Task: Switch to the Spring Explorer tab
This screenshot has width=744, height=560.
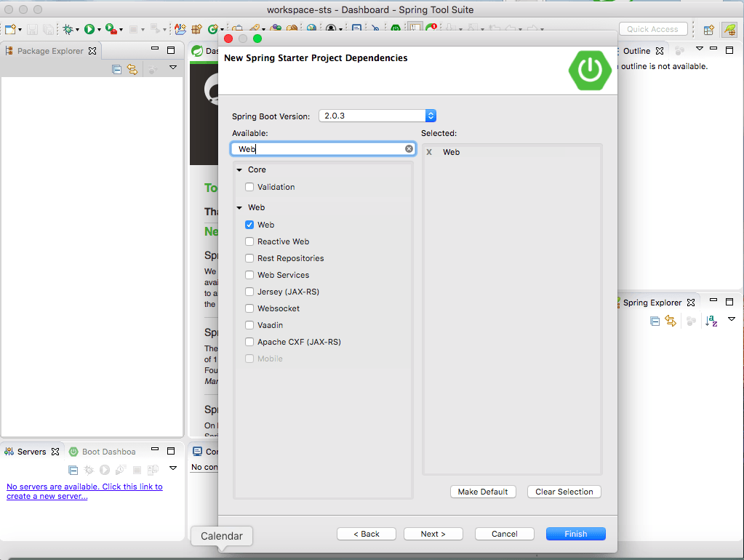Action: click(651, 303)
